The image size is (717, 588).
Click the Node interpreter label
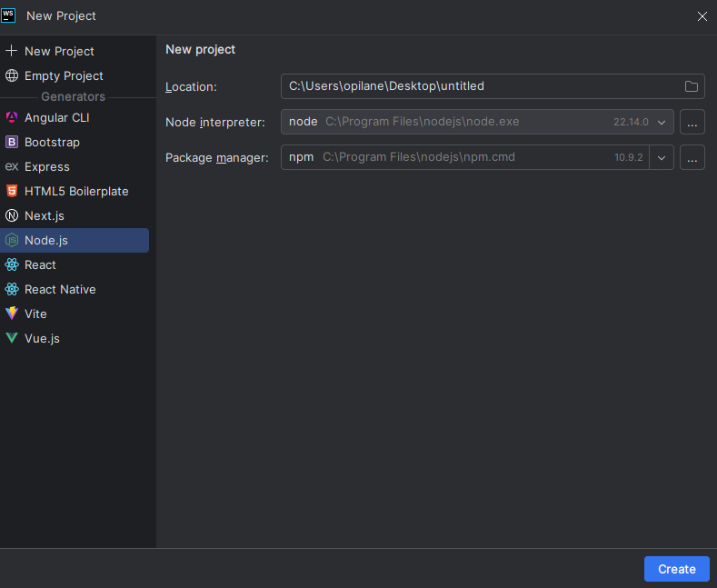click(214, 122)
